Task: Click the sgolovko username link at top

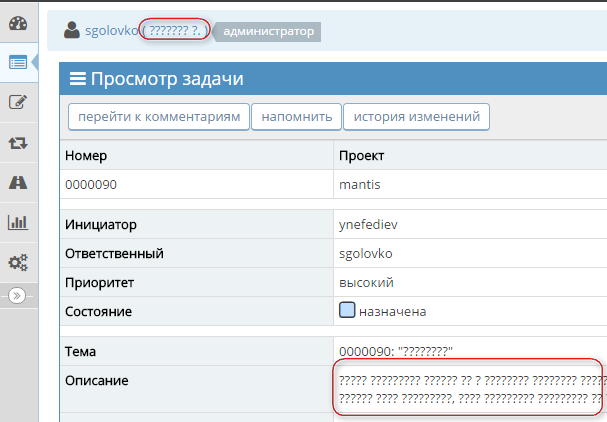Action: 111,31
